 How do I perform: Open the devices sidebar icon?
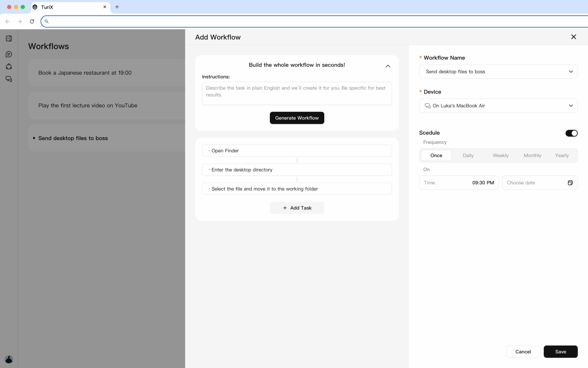9,79
